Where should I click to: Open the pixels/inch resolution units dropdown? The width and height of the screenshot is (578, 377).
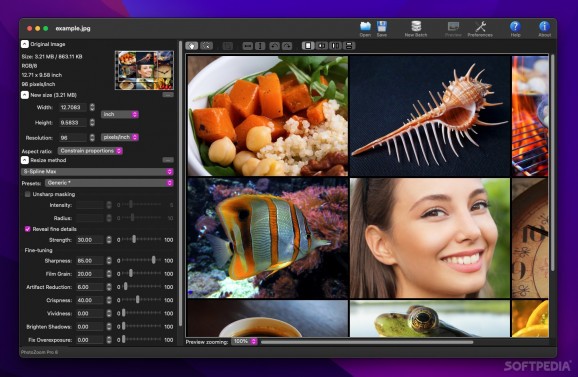[x=120, y=137]
